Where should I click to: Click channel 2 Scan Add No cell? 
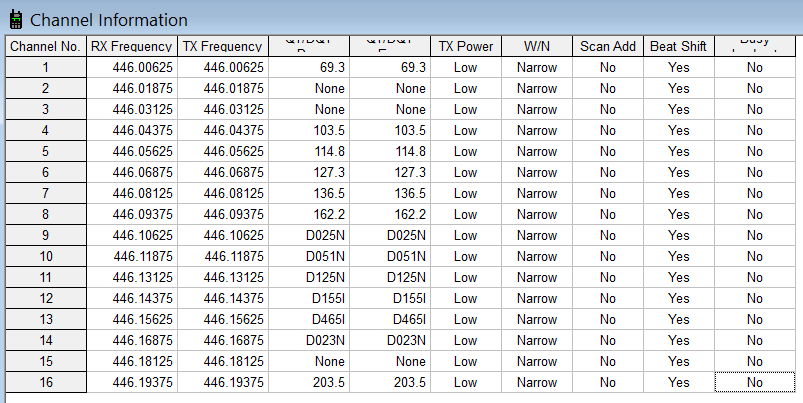tap(607, 88)
